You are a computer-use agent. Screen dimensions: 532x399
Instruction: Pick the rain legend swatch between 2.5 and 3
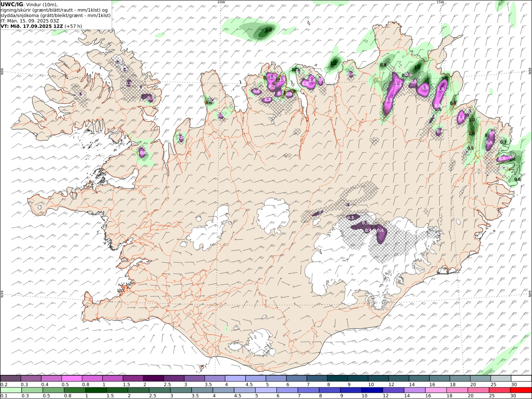click(x=159, y=390)
